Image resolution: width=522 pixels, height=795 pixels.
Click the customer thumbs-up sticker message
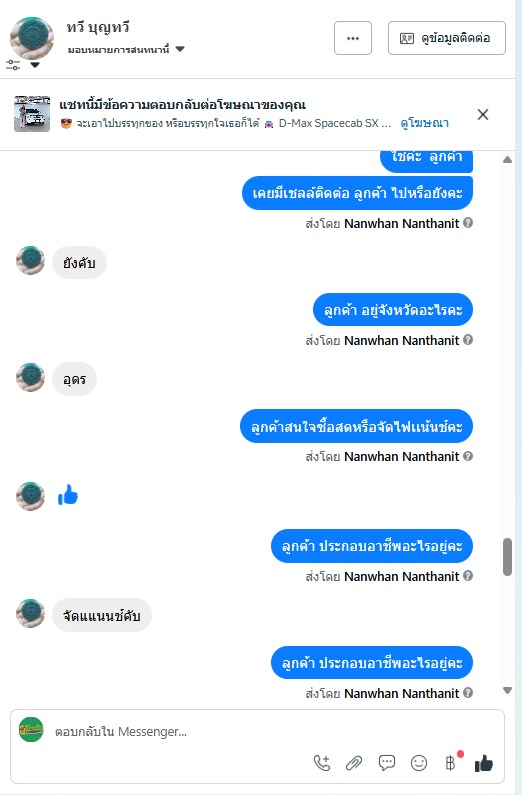[x=68, y=495]
